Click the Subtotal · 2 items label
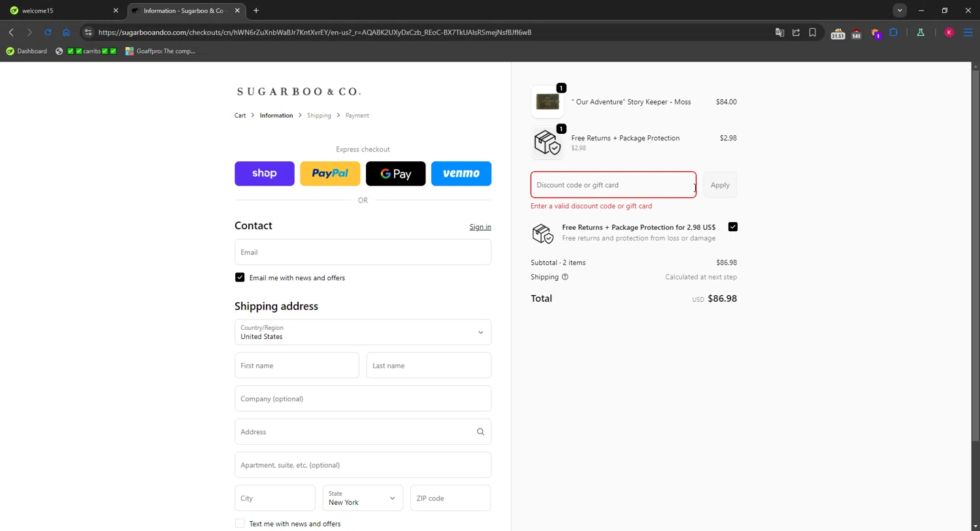The width and height of the screenshot is (980, 531). point(558,263)
